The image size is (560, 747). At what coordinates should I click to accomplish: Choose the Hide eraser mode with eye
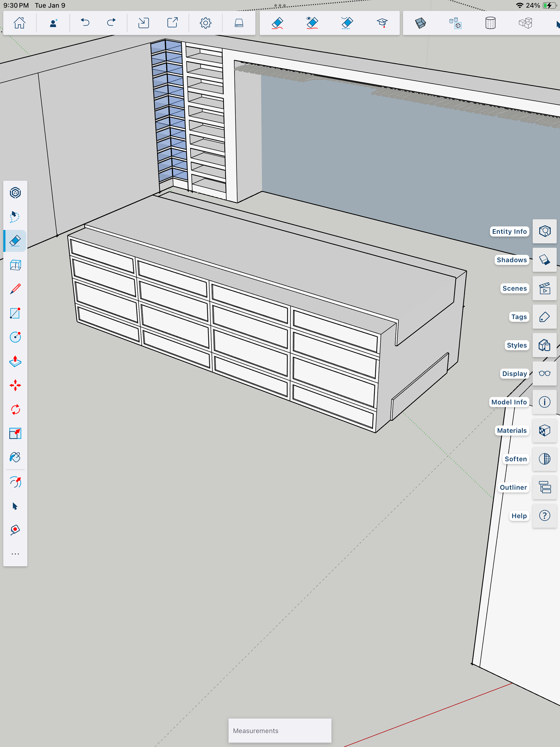tap(312, 23)
